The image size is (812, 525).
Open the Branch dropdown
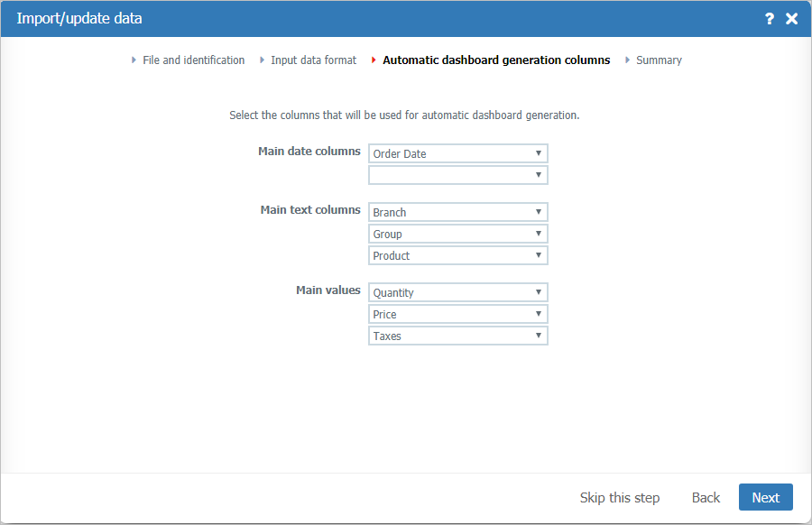point(457,212)
